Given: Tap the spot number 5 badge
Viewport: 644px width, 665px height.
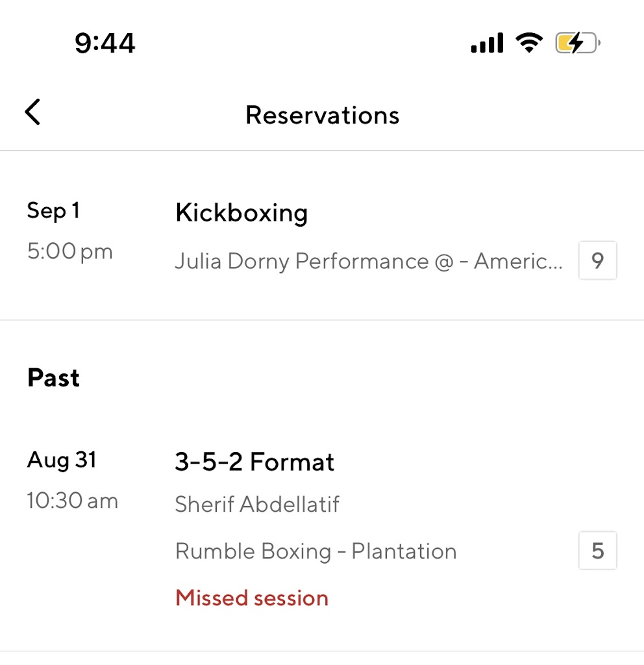Looking at the screenshot, I should click(x=597, y=551).
